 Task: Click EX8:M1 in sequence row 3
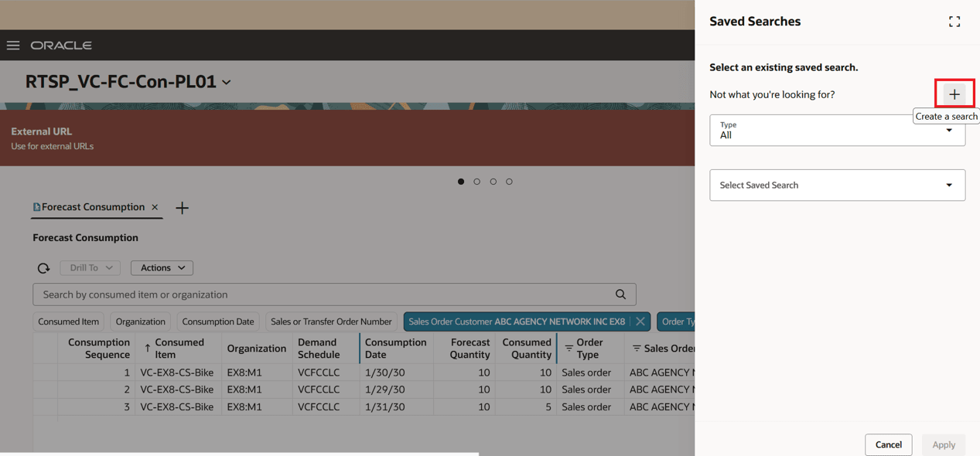coord(244,407)
